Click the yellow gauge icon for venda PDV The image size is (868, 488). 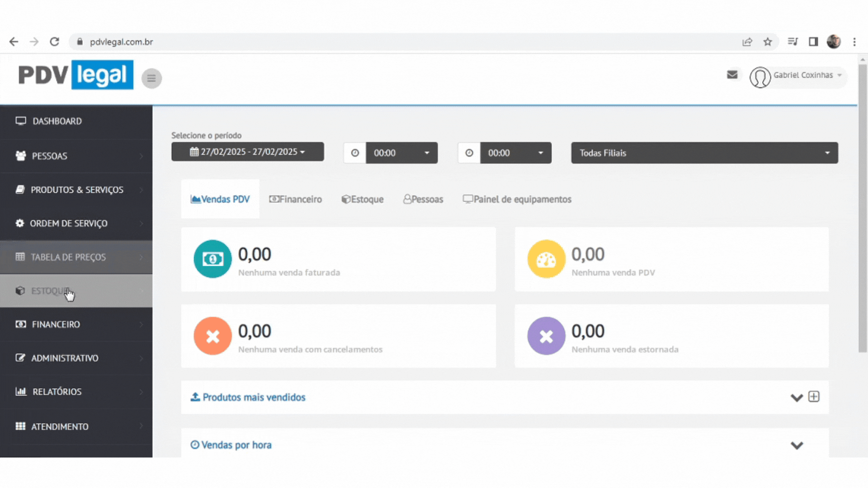click(546, 259)
